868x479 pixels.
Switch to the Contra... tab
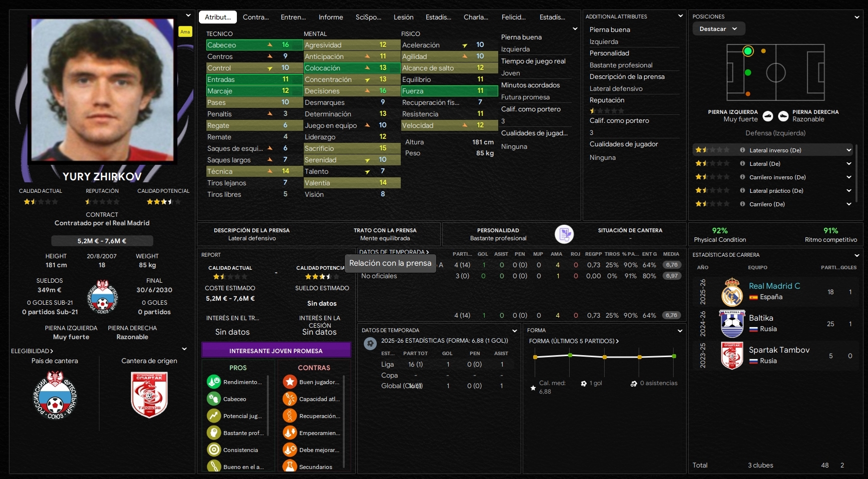[x=256, y=17]
